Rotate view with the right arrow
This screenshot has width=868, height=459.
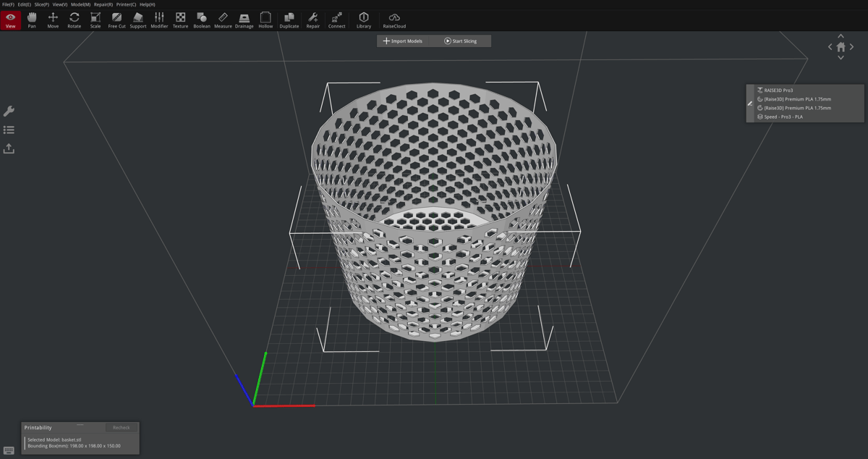pos(851,47)
